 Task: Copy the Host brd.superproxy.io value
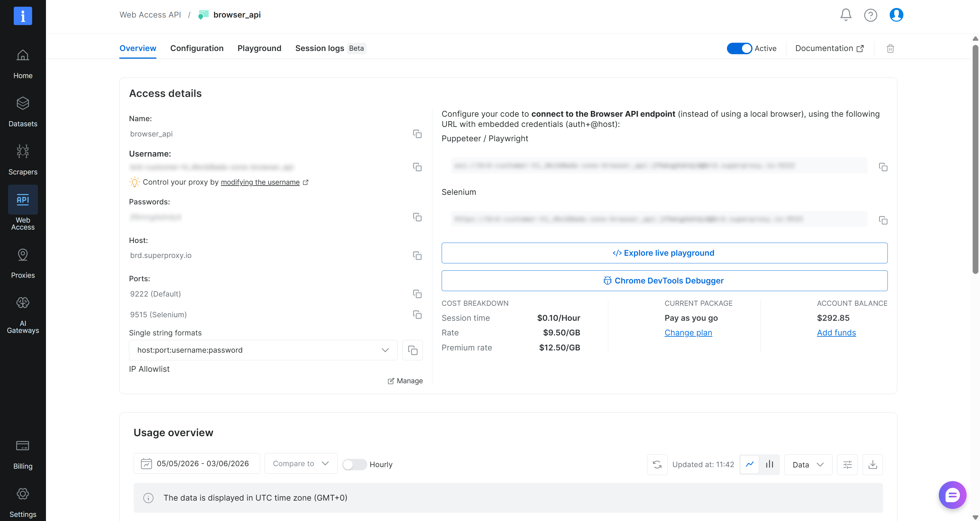(417, 255)
